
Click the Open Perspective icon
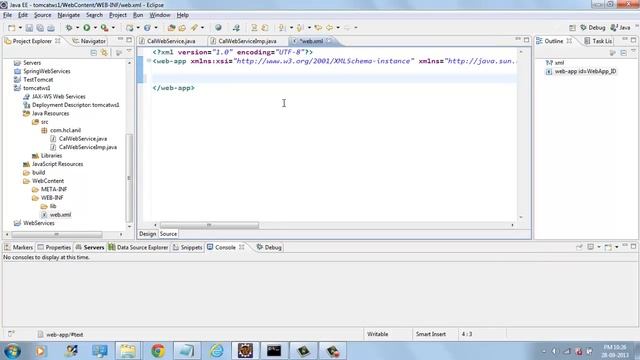pyautogui.click(x=572, y=28)
